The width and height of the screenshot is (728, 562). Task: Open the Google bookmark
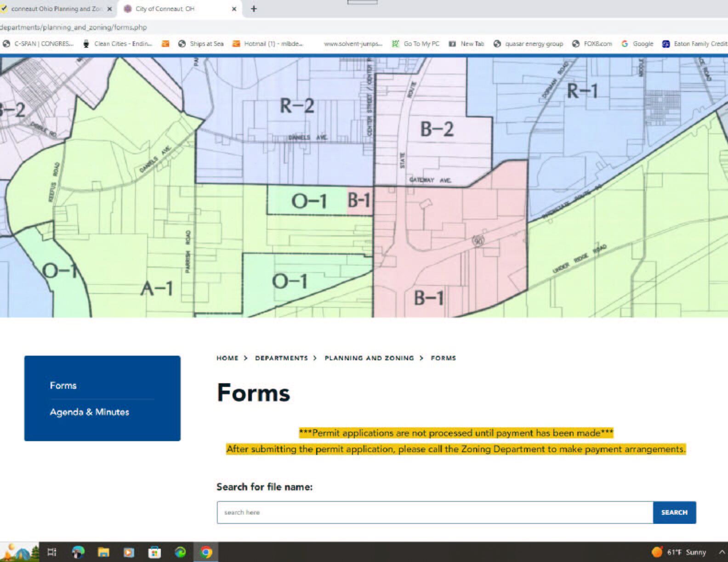pyautogui.click(x=637, y=44)
